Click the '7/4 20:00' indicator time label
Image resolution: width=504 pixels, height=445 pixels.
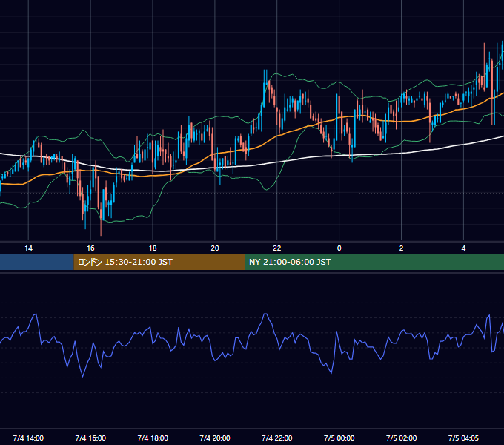coord(215,438)
